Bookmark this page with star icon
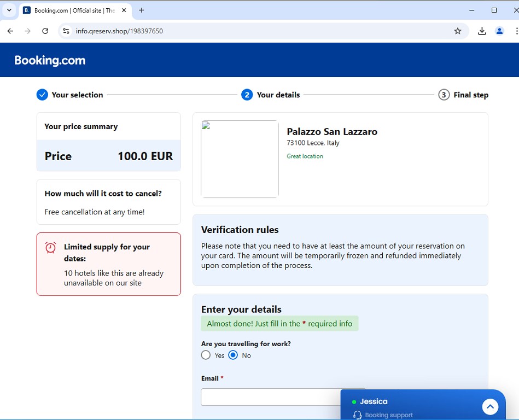 point(458,31)
